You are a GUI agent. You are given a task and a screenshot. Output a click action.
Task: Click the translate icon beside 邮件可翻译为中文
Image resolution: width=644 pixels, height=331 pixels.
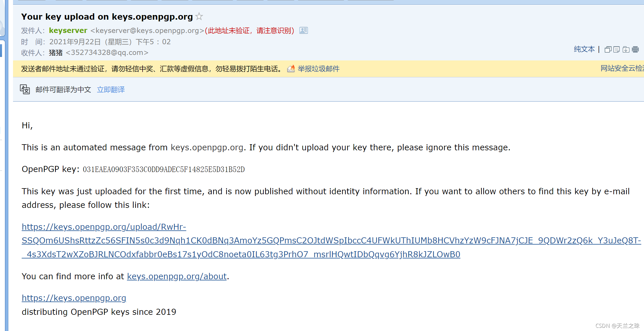click(x=25, y=89)
